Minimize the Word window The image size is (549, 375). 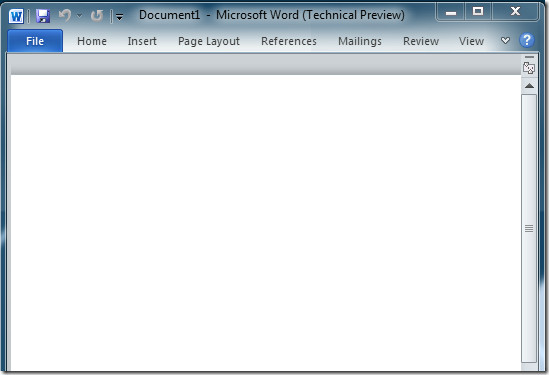point(451,12)
